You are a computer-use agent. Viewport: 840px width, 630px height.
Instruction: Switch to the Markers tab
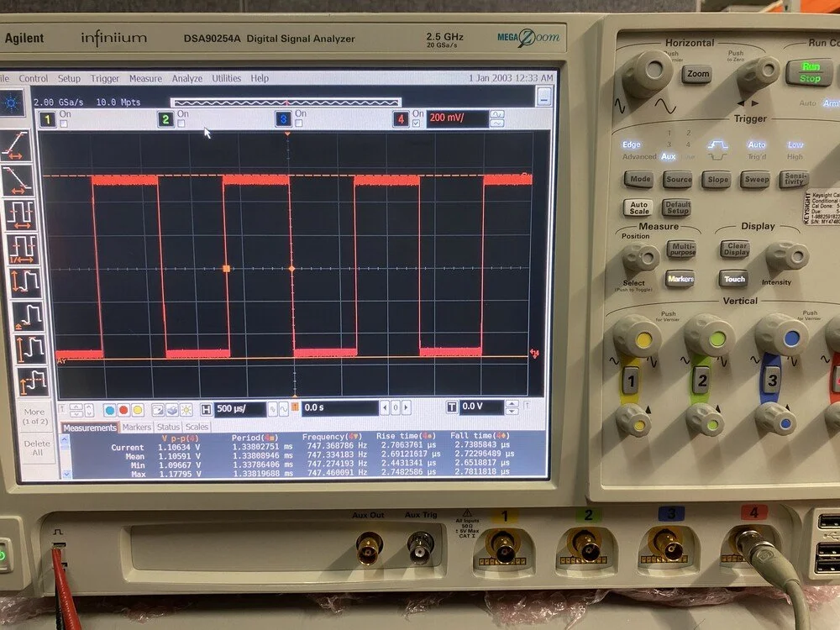135,428
